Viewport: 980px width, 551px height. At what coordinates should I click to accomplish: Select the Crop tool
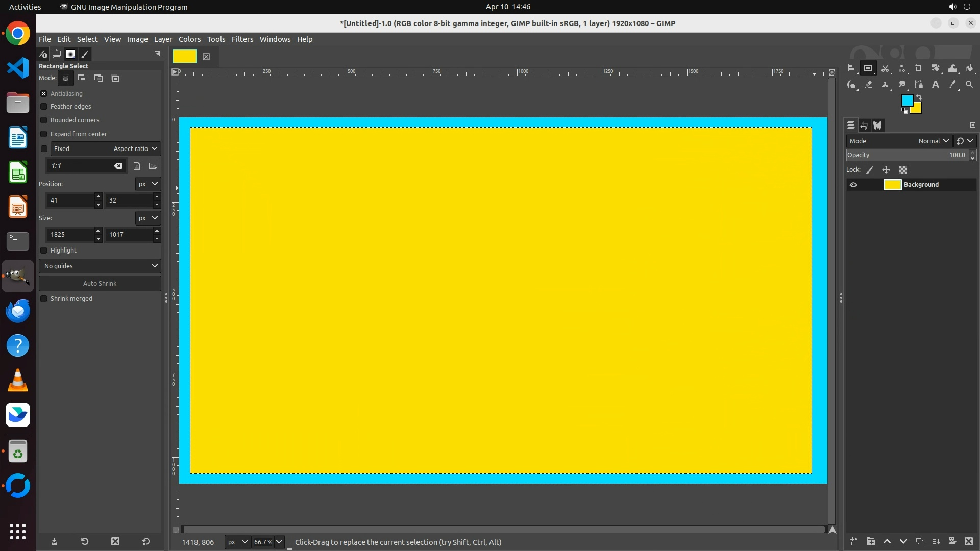pos(918,68)
